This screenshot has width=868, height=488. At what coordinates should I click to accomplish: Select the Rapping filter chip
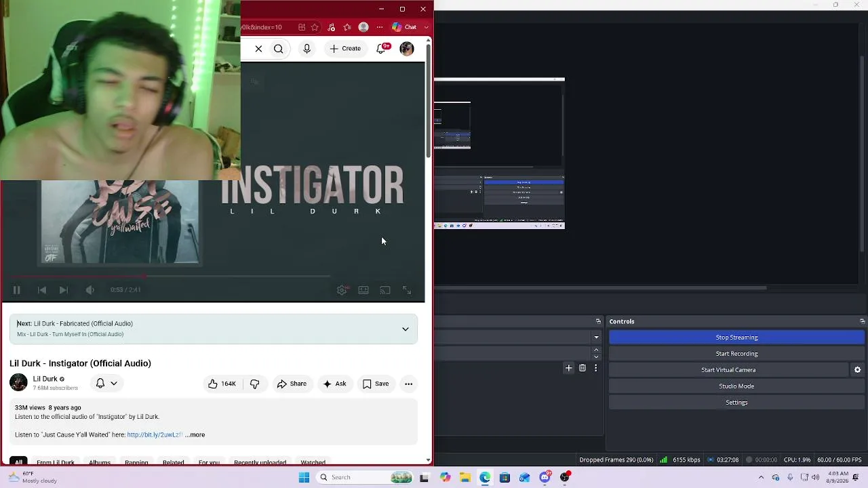pos(136,462)
